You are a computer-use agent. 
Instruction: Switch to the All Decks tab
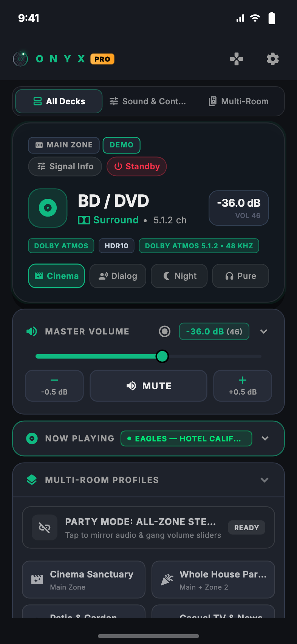point(59,101)
